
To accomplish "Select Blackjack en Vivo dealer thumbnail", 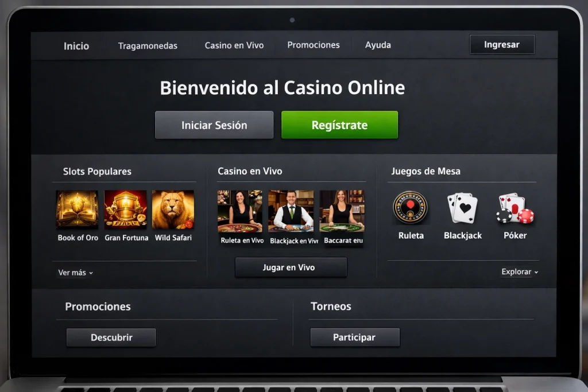I will [x=291, y=211].
